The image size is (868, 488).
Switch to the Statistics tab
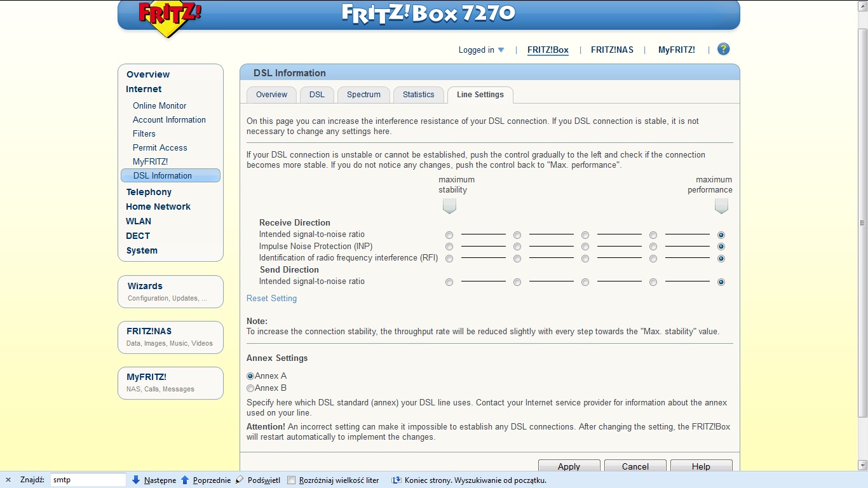point(418,95)
